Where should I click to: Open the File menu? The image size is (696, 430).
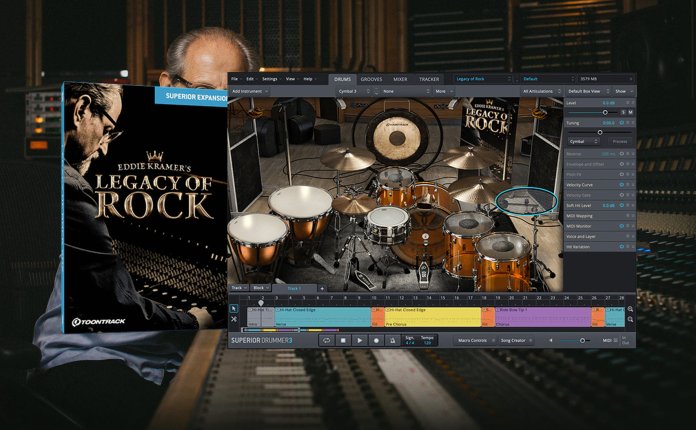[x=235, y=79]
